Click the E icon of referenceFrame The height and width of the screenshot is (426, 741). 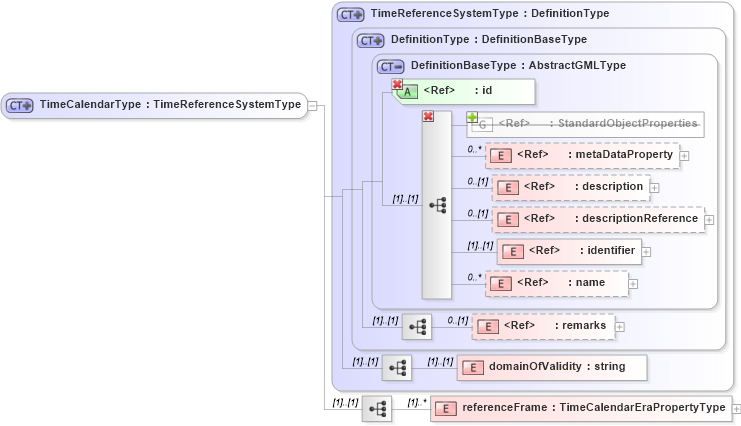(x=446, y=409)
